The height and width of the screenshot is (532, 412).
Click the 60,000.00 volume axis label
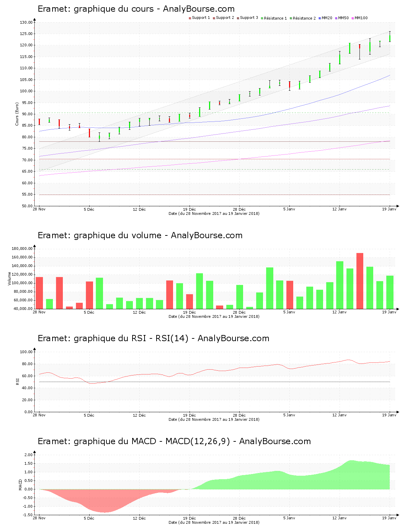[23, 300]
